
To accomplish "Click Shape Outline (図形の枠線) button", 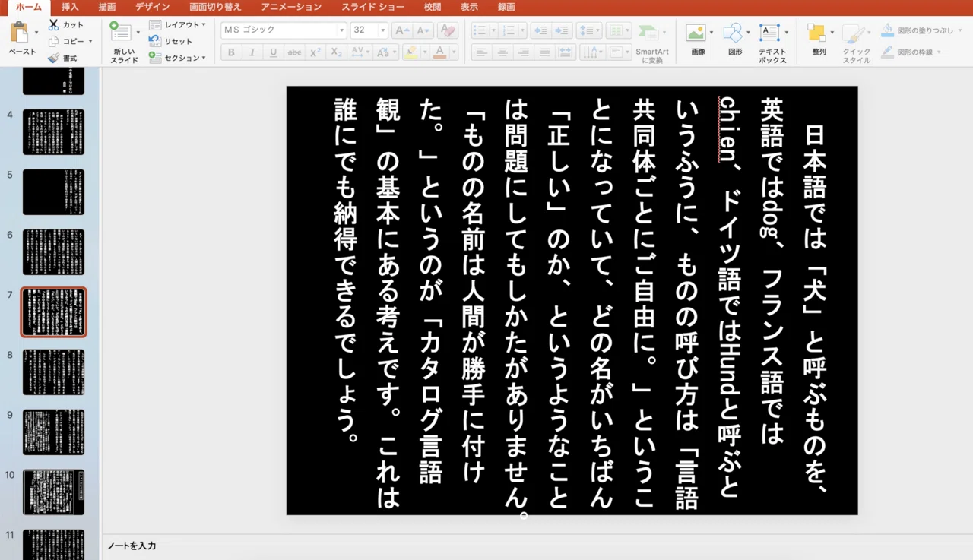I will pos(911,52).
